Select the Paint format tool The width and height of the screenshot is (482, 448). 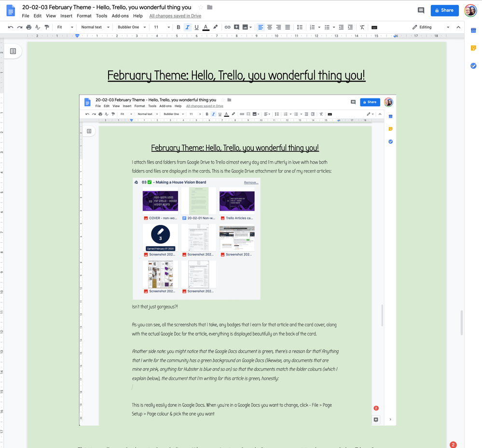coord(46,27)
